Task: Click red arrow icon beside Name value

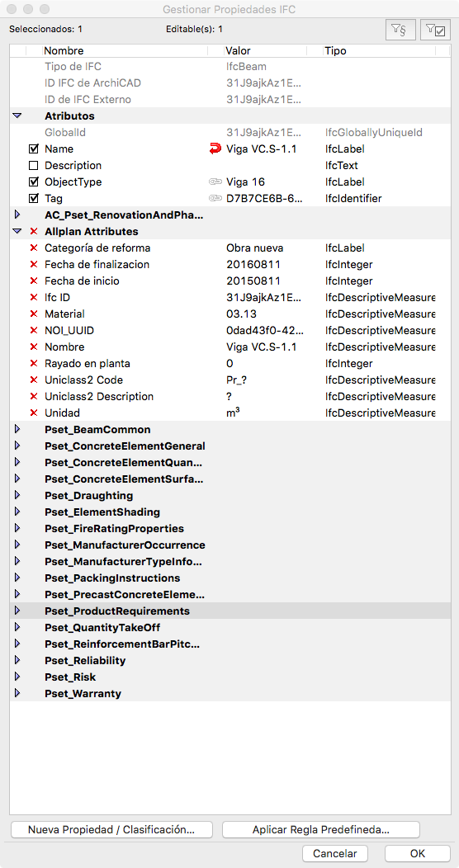Action: 215,149
